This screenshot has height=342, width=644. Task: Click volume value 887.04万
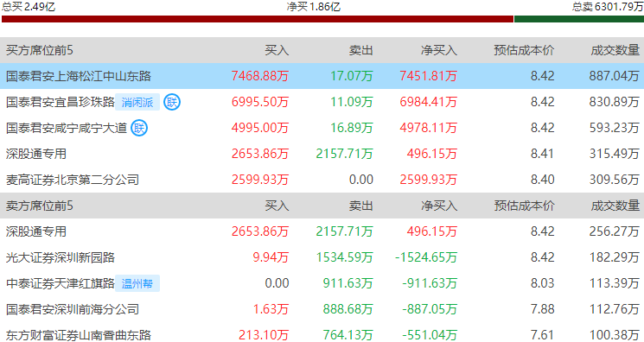click(615, 76)
